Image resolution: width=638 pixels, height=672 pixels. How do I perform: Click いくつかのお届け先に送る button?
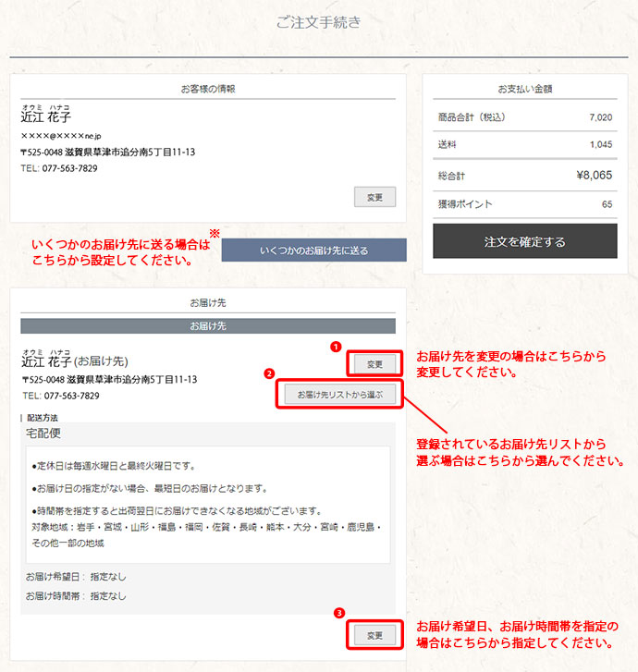pos(313,250)
